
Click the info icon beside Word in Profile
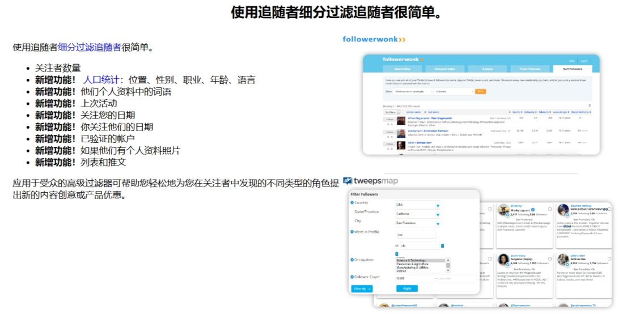352,232
